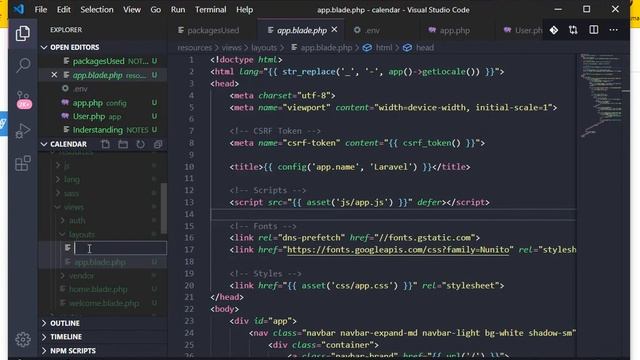This screenshot has height=360, width=640.
Task: Open the Go menu
Action: pos(156,9)
